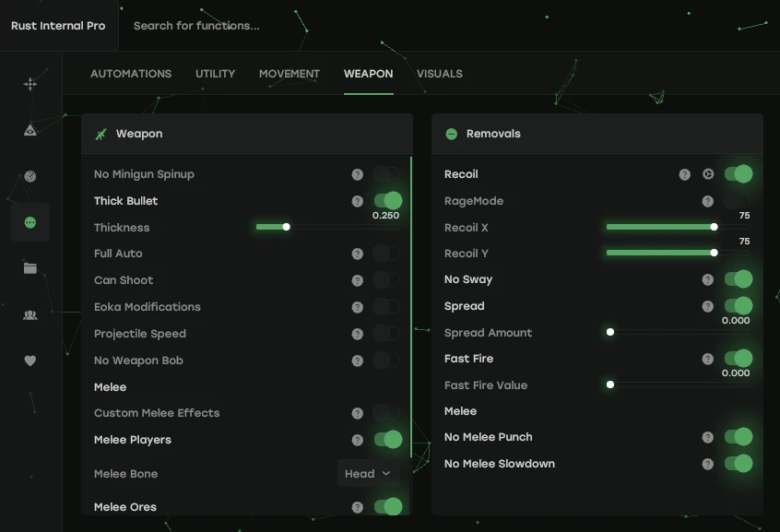Show help for No Sway

707,279
